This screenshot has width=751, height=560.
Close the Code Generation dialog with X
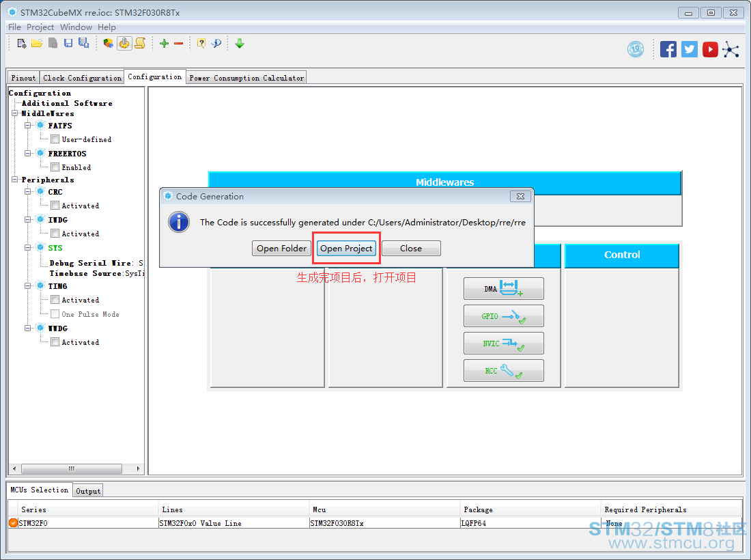coord(521,197)
